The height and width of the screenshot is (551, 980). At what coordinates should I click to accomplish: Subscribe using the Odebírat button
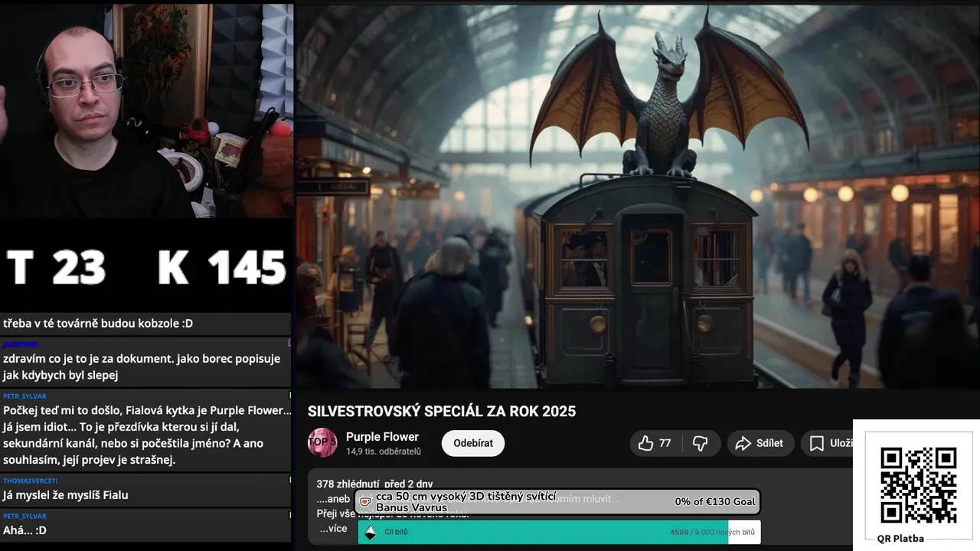pos(473,443)
